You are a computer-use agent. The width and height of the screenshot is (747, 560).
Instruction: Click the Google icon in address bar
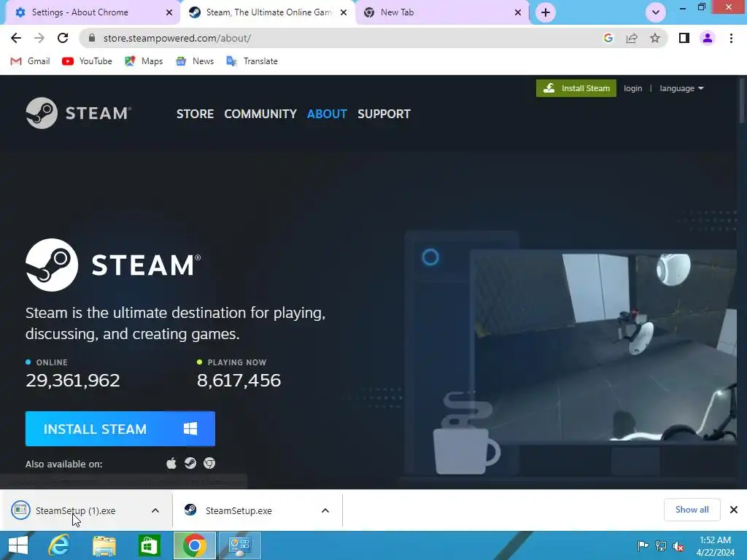(608, 38)
